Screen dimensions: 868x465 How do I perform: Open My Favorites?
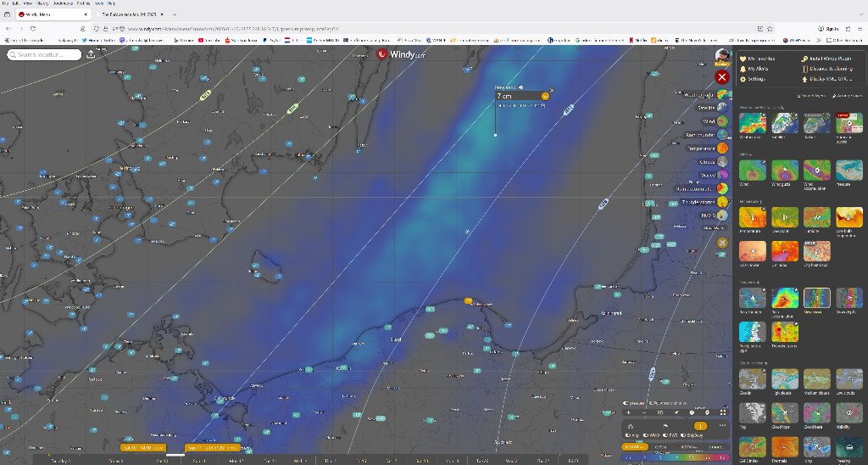759,58
